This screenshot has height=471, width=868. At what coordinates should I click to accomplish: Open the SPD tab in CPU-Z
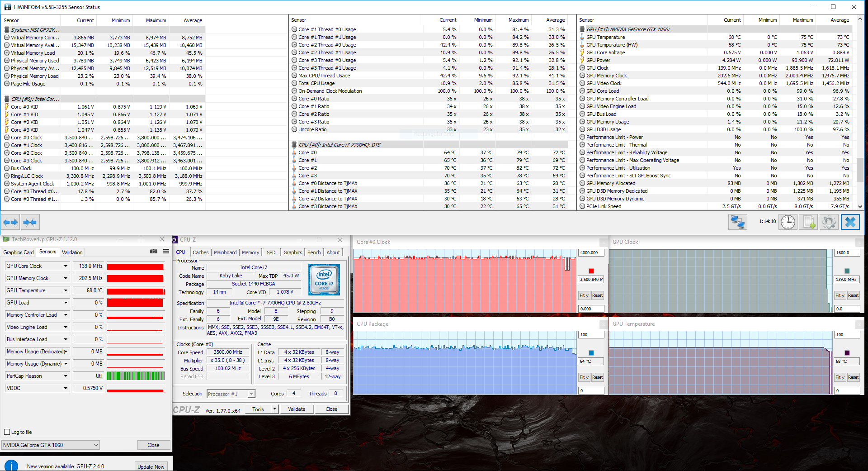[271, 252]
